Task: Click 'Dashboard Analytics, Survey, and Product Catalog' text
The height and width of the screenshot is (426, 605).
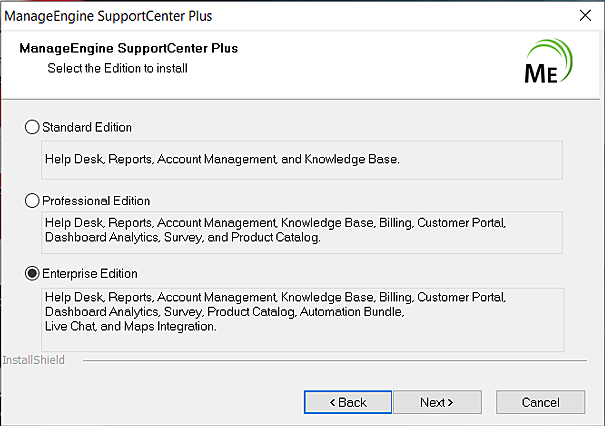Action: [181, 239]
